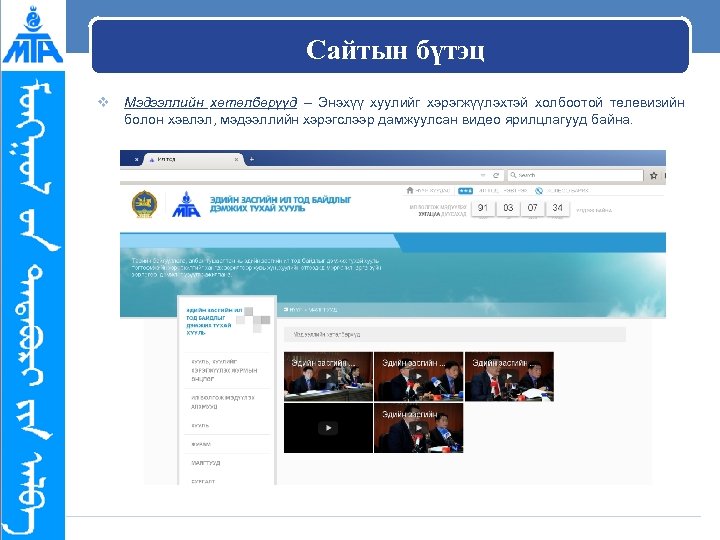Click the blue circle icon in the top navigation
The width and height of the screenshot is (720, 540).
tap(539, 191)
